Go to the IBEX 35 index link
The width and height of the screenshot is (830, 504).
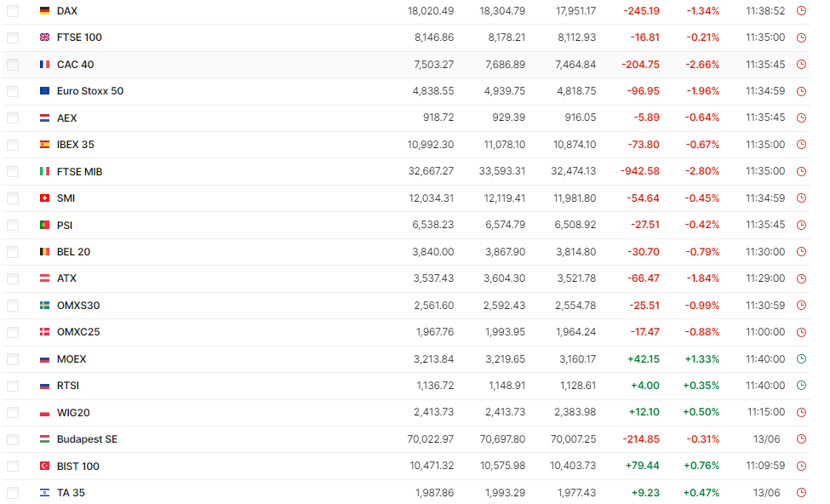click(75, 145)
